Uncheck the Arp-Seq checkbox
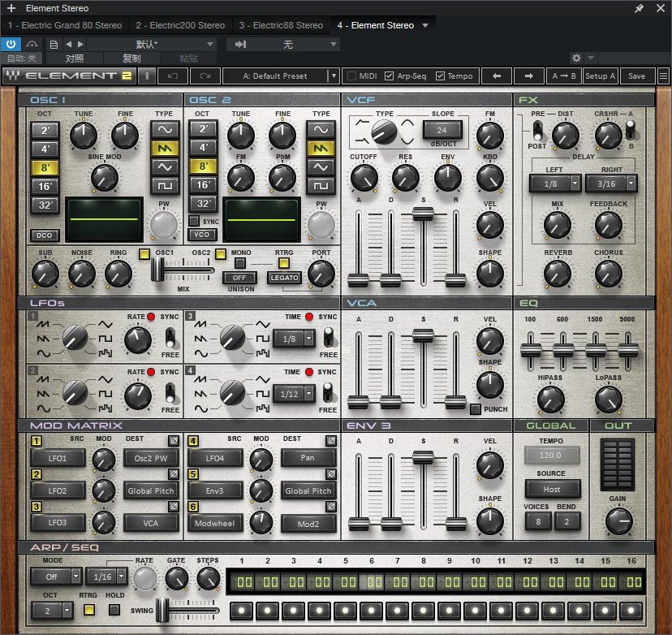This screenshot has width=672, height=635. (389, 76)
